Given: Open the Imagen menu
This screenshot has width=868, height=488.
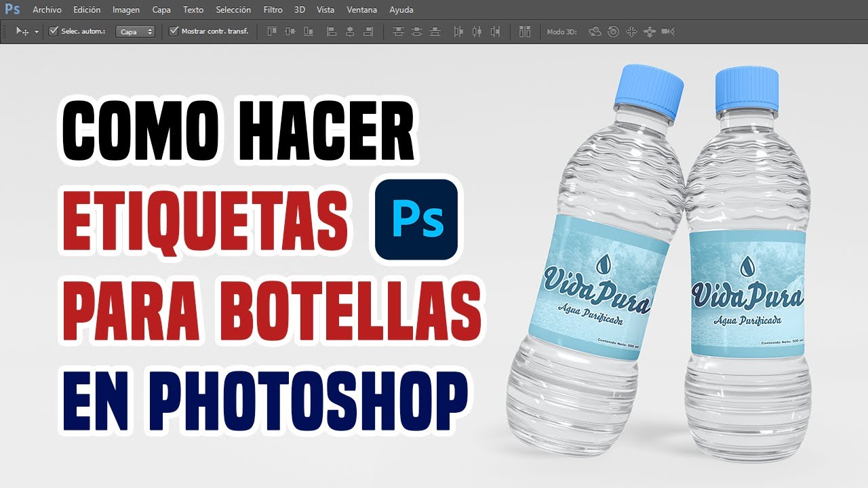Looking at the screenshot, I should click(126, 10).
